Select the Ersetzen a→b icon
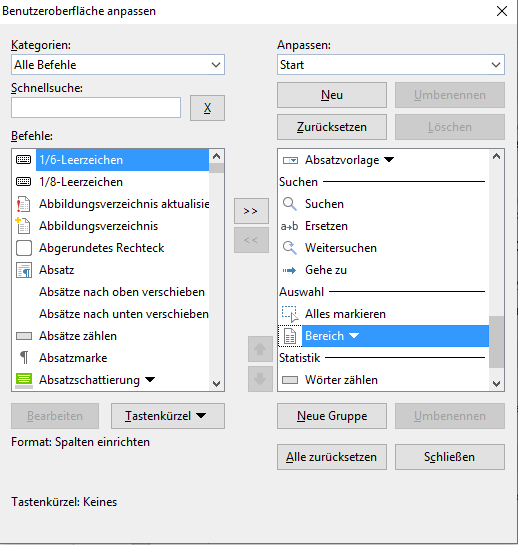The height and width of the screenshot is (545, 518). [290, 226]
